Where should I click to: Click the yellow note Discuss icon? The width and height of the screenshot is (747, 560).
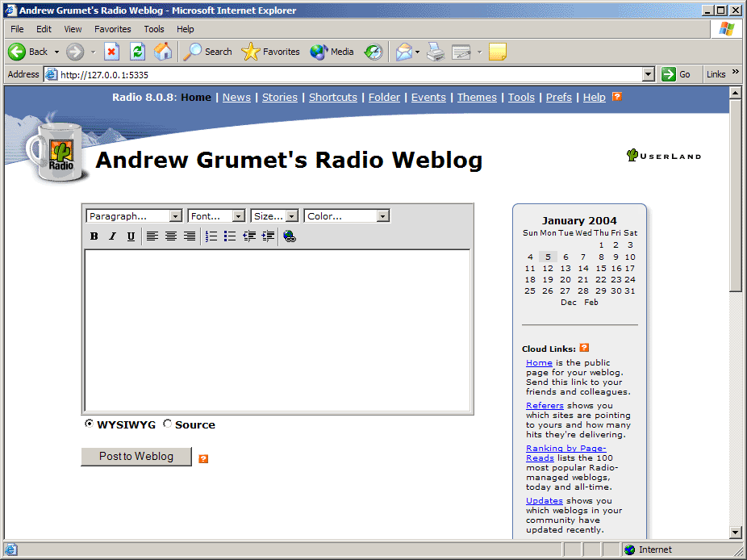pyautogui.click(x=498, y=52)
